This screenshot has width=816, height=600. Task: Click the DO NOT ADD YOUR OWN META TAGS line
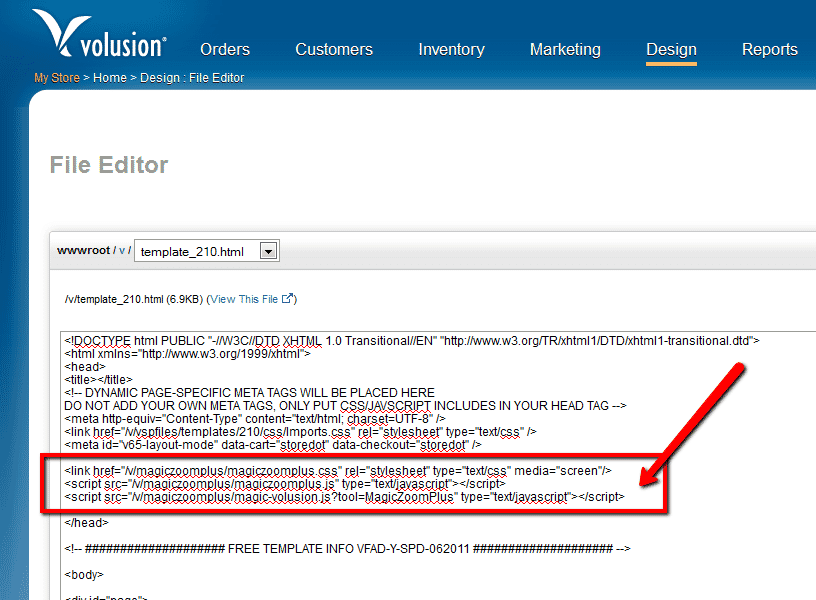345,406
